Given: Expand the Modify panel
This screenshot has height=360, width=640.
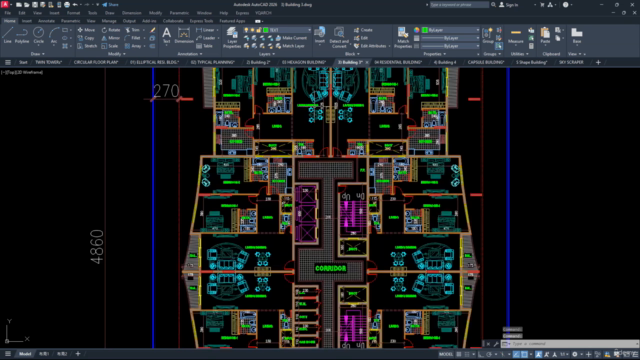Looking at the screenshot, I should 116,54.
